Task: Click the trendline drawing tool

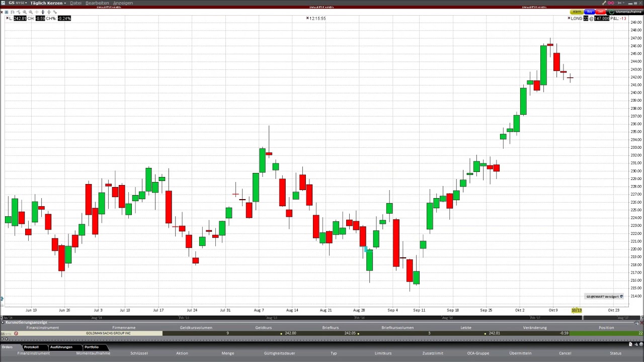Action: click(19, 12)
